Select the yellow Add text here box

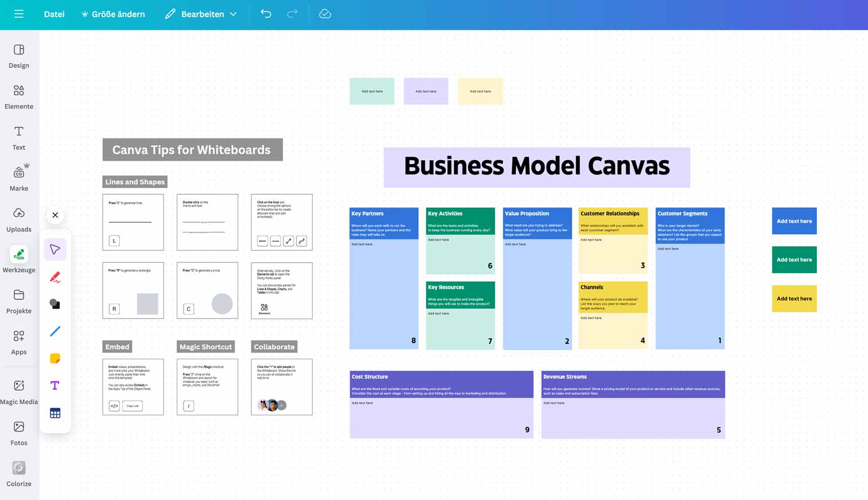[794, 299]
